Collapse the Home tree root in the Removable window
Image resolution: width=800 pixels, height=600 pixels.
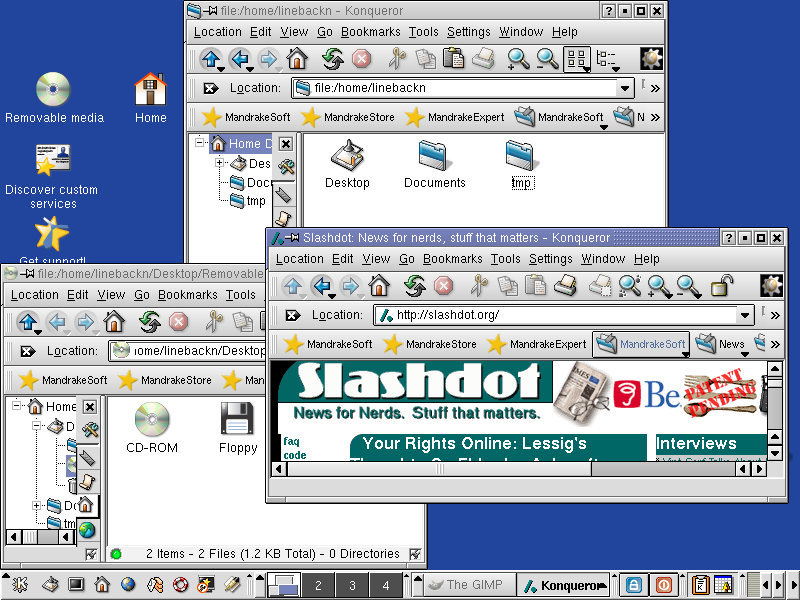pyautogui.click(x=16, y=406)
